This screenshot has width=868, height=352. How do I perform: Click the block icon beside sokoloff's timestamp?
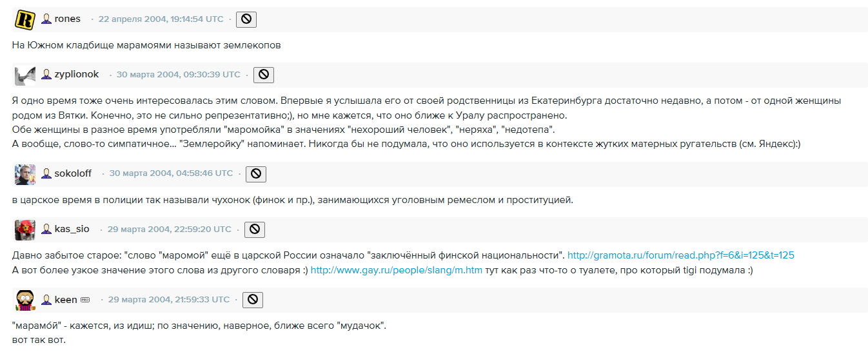(x=256, y=173)
